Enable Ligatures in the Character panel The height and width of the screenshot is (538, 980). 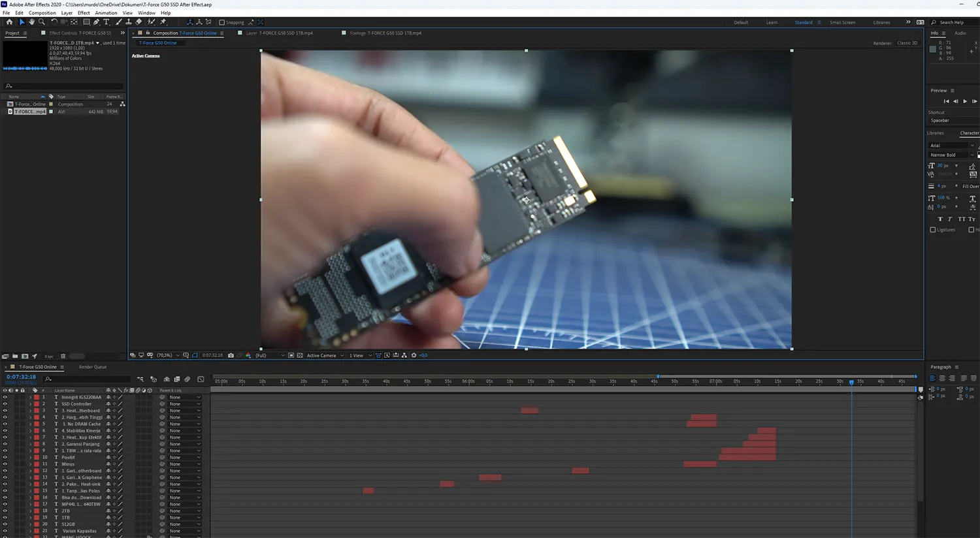click(934, 229)
